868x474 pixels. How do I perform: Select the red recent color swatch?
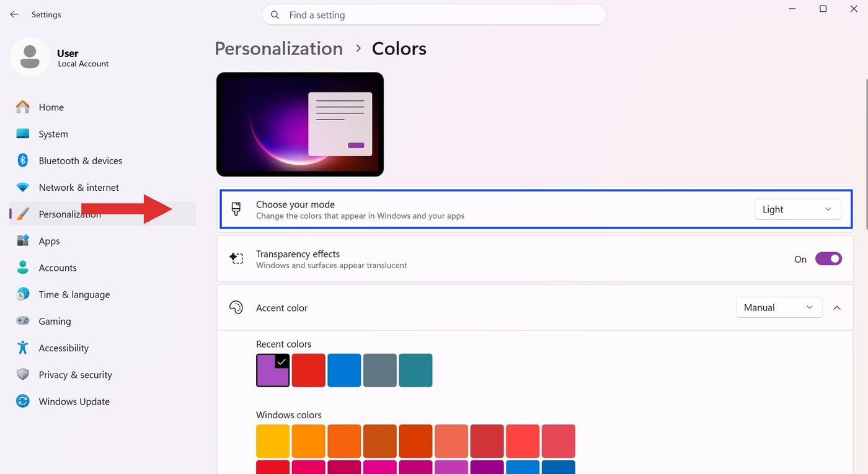point(309,371)
